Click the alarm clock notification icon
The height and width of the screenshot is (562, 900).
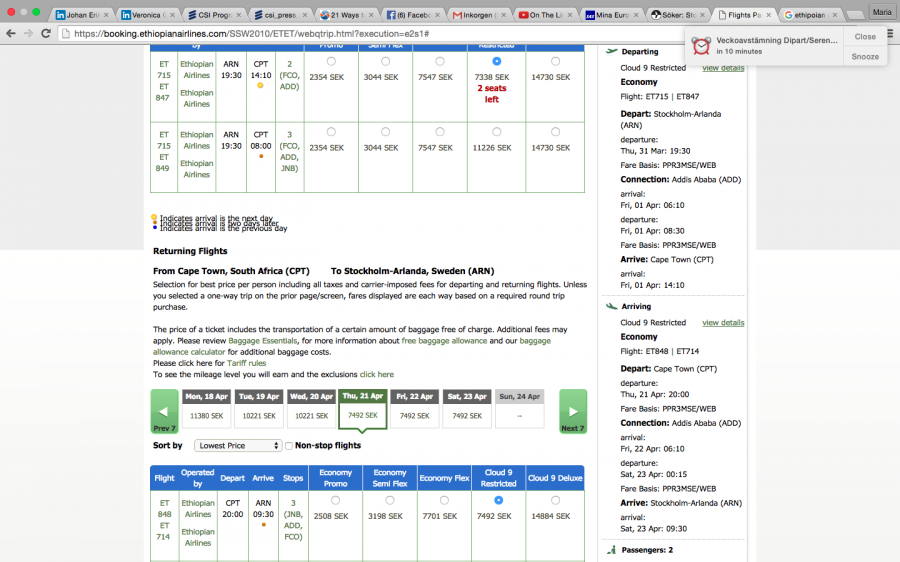pos(701,45)
